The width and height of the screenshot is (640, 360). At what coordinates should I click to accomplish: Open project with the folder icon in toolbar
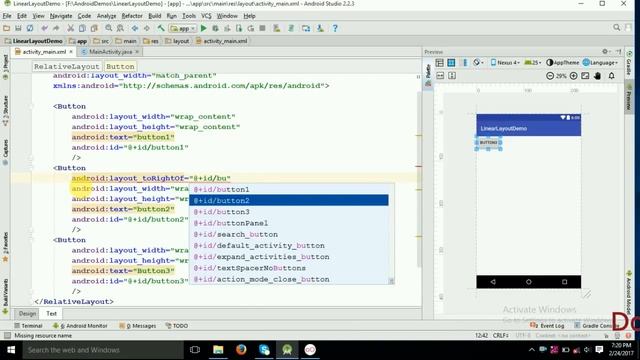coord(7,28)
